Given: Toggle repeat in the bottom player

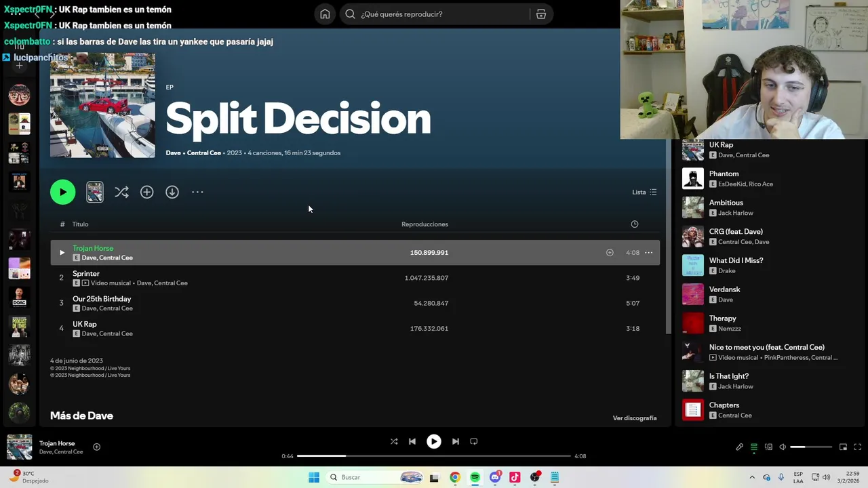Looking at the screenshot, I should pyautogui.click(x=474, y=441).
